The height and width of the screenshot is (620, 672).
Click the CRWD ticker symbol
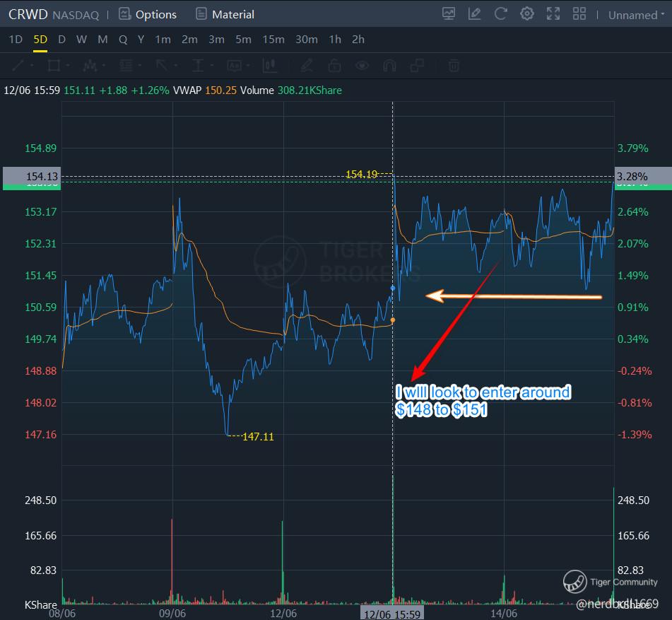[x=28, y=15]
